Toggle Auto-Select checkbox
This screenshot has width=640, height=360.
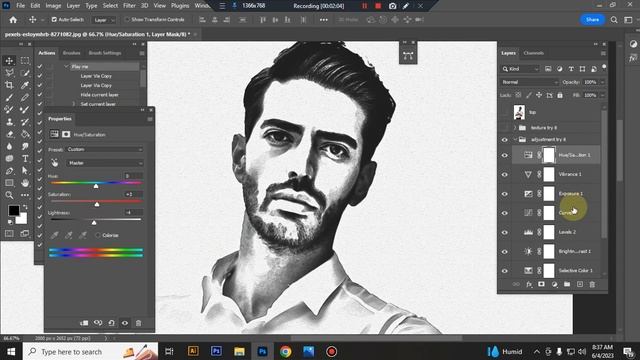(x=54, y=20)
